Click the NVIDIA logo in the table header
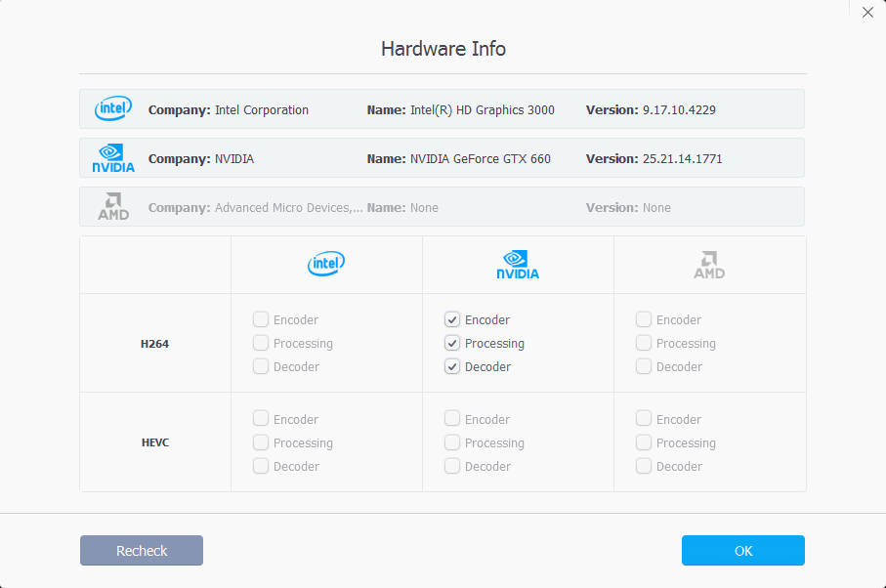 click(x=518, y=265)
